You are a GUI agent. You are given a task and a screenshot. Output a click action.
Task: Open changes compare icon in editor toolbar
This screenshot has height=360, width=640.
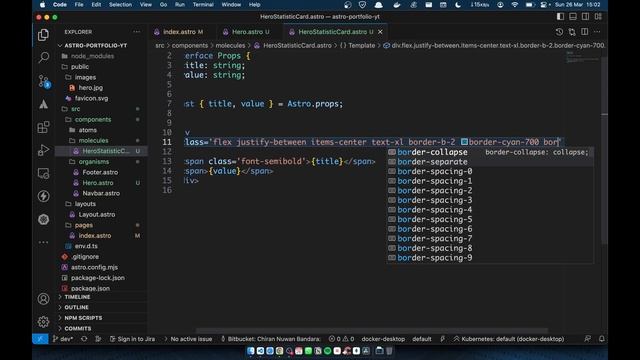(572, 32)
